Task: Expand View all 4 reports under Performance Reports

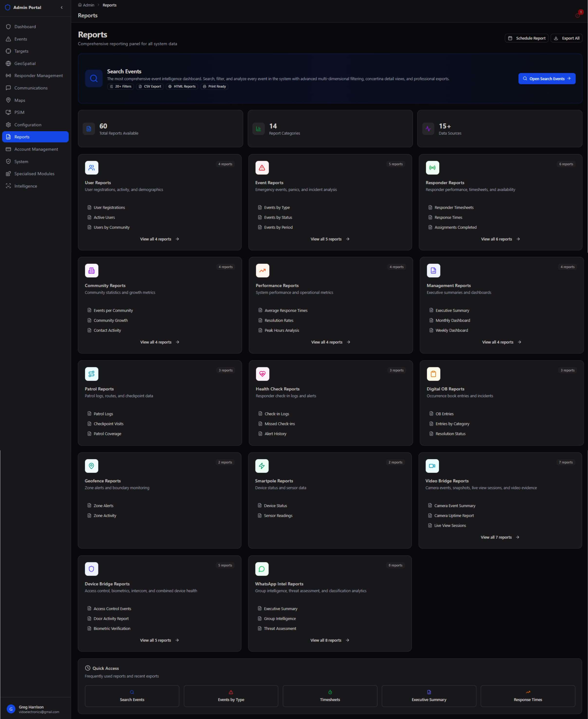Action: [331, 342]
